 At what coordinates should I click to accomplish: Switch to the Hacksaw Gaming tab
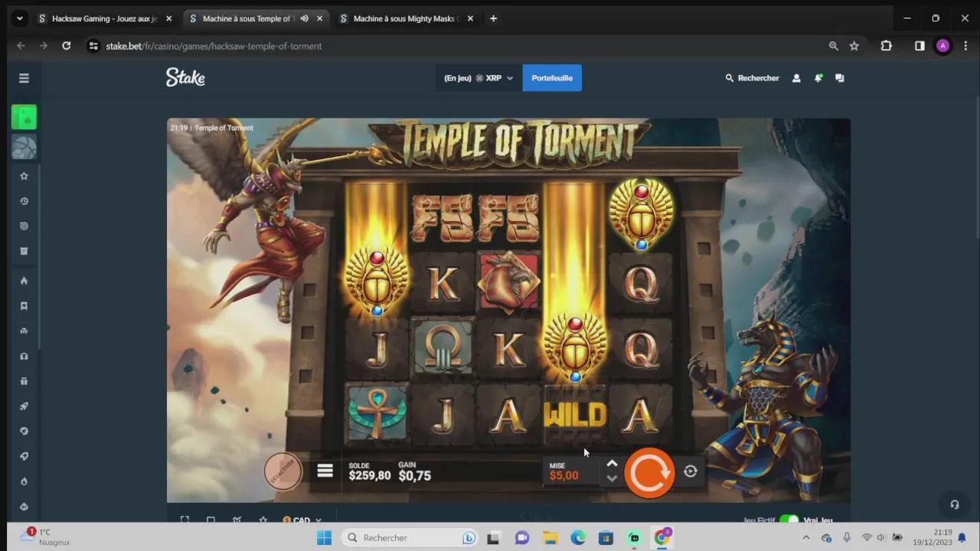click(x=103, y=18)
